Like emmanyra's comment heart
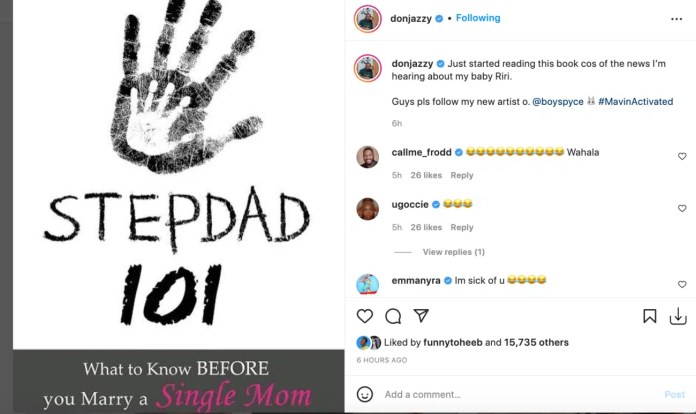 (682, 284)
